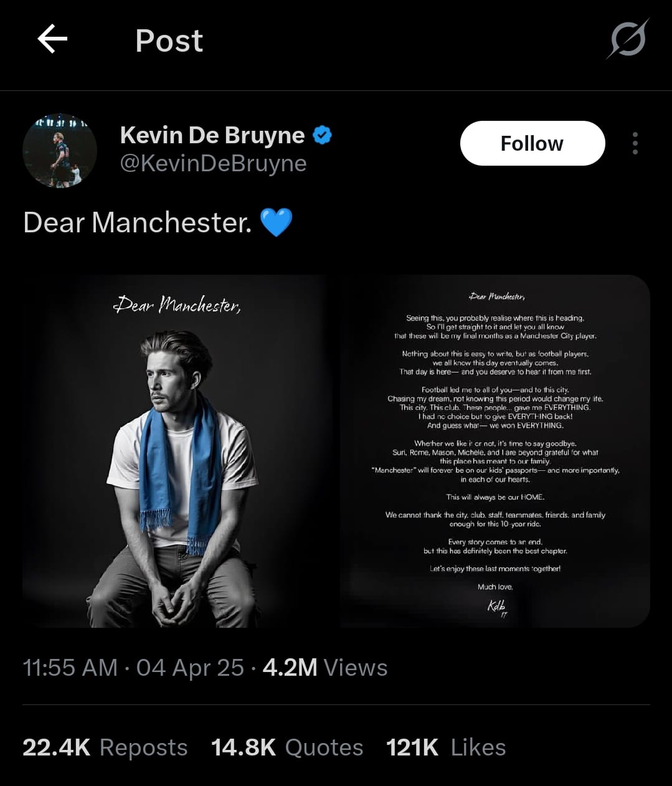Screen dimensions: 672x786
Task: Show the 14.8K Quotes list
Action: [x=286, y=747]
